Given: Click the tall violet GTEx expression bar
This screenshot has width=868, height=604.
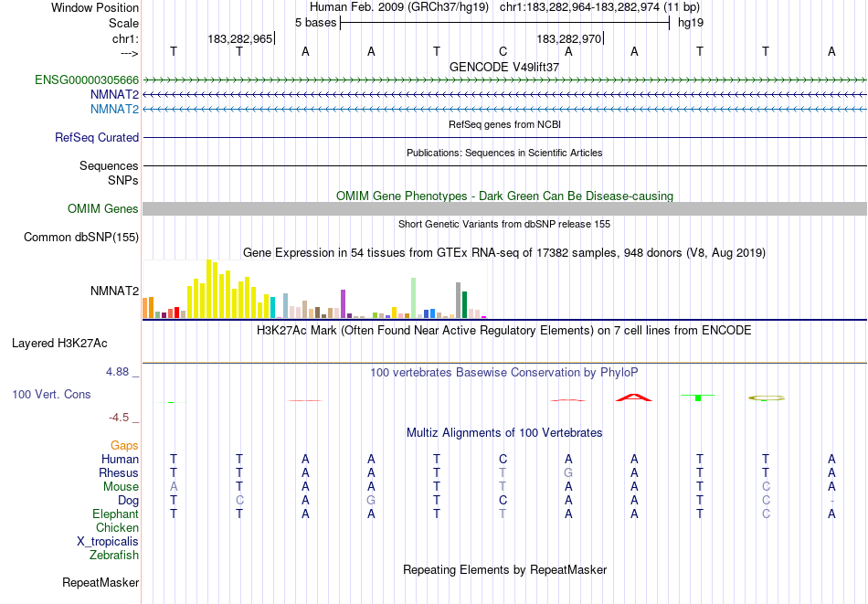Looking at the screenshot, I should coord(344,304).
